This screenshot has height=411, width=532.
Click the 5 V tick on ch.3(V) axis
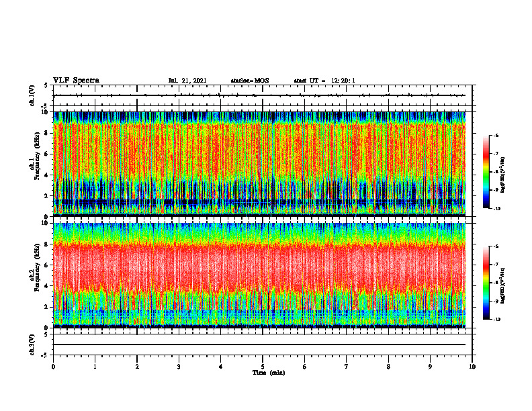[x=46, y=334]
